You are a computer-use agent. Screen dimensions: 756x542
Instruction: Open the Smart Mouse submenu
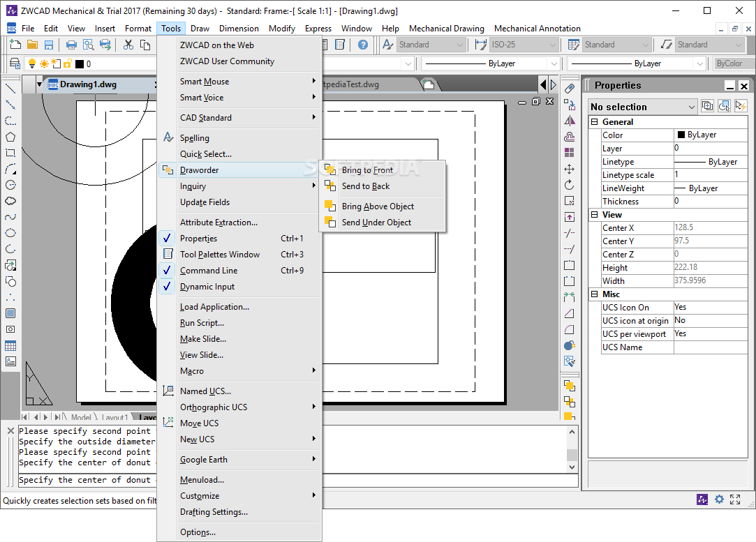coord(239,82)
